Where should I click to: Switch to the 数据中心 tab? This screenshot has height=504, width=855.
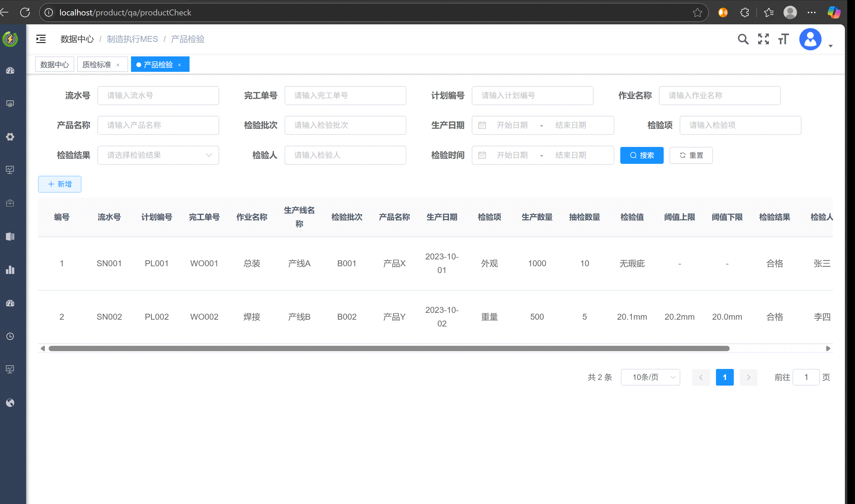pyautogui.click(x=54, y=64)
